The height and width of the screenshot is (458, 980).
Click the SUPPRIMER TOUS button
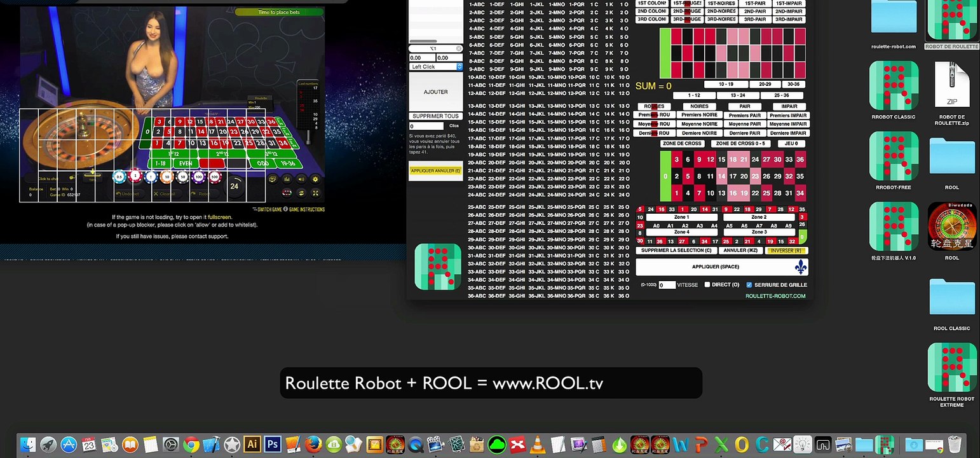point(435,116)
